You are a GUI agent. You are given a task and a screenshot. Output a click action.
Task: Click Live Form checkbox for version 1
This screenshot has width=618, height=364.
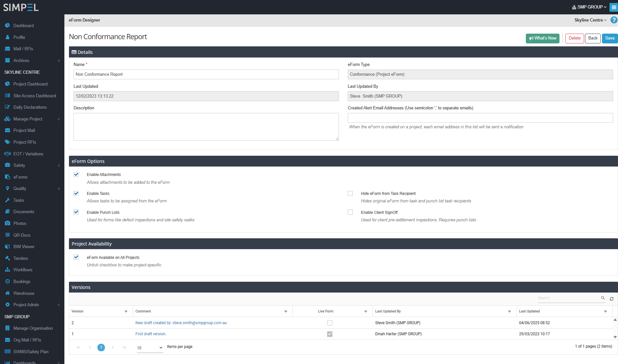coord(330,334)
